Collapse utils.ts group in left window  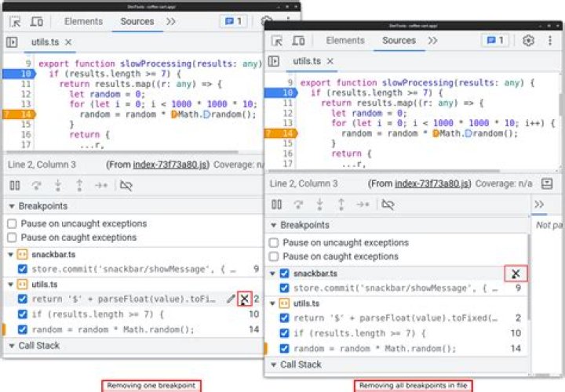(11, 285)
